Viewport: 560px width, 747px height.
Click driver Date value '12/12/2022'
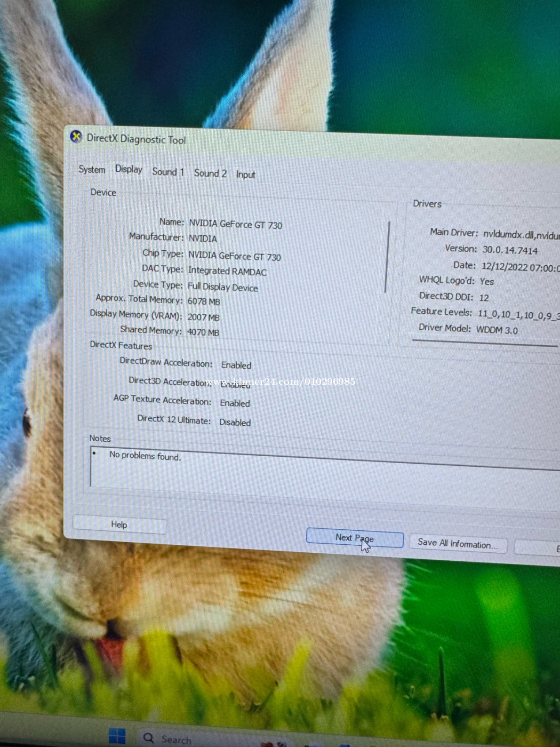(504, 267)
